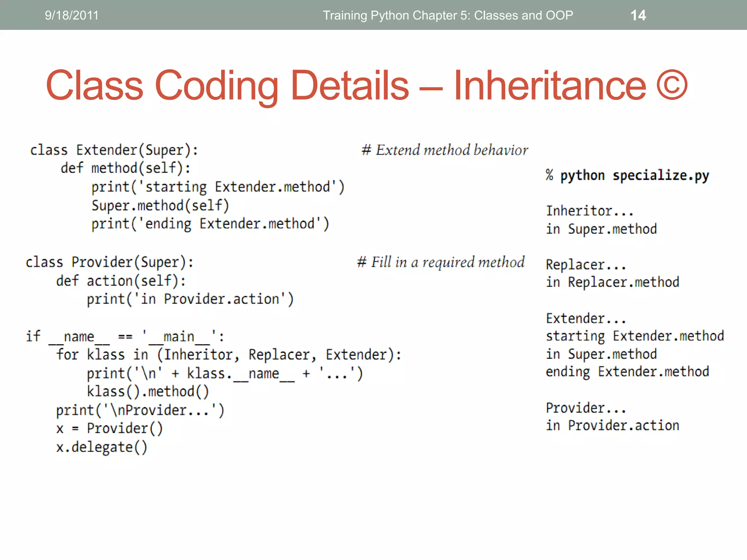
Task: Click output line 'ending Extender.method'
Action: coord(627,372)
